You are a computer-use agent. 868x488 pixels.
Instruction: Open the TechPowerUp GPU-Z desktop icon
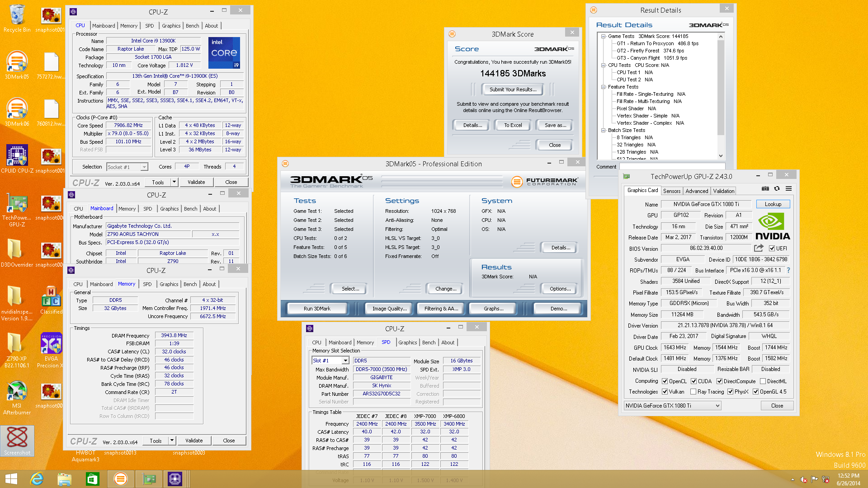[17, 210]
